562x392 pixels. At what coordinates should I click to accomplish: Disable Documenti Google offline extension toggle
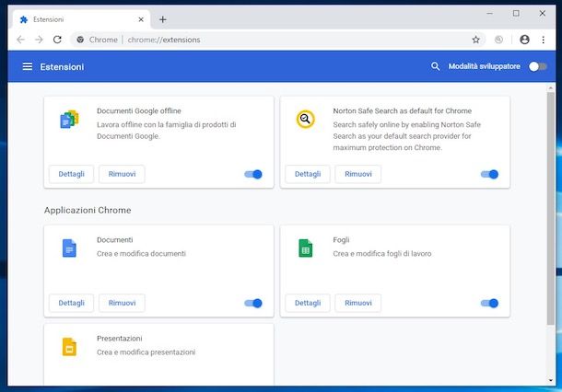click(x=253, y=174)
